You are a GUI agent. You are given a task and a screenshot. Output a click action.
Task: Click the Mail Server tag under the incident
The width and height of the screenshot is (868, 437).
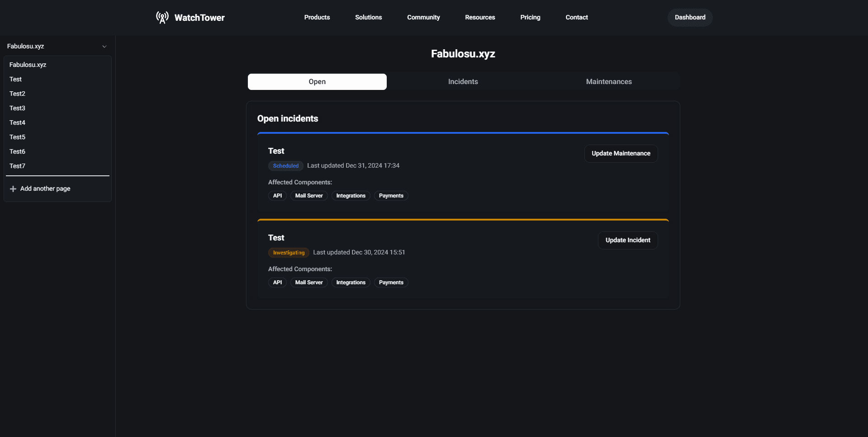tap(309, 282)
